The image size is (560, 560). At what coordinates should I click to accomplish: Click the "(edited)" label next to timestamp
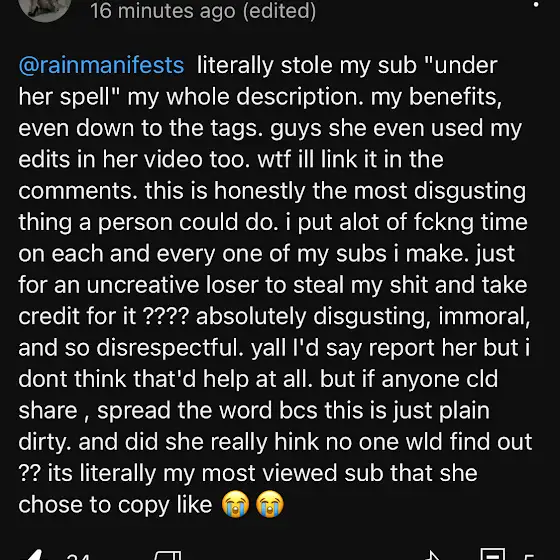pos(279,11)
